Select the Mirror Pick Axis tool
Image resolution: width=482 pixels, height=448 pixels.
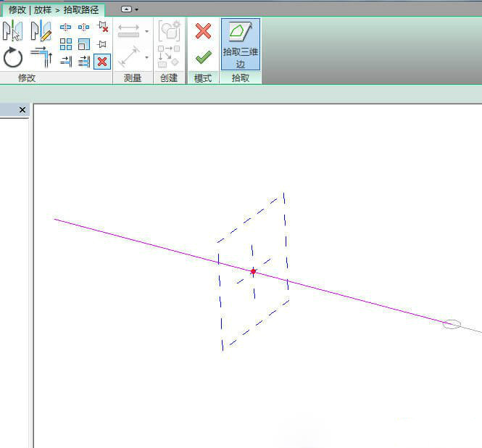click(x=12, y=30)
